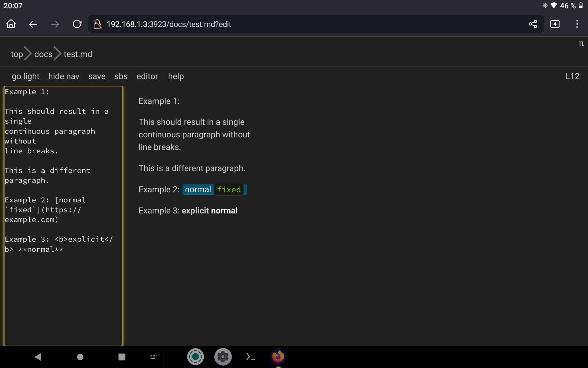
Task: Toggle navigation with hide nav
Action: click(x=64, y=76)
